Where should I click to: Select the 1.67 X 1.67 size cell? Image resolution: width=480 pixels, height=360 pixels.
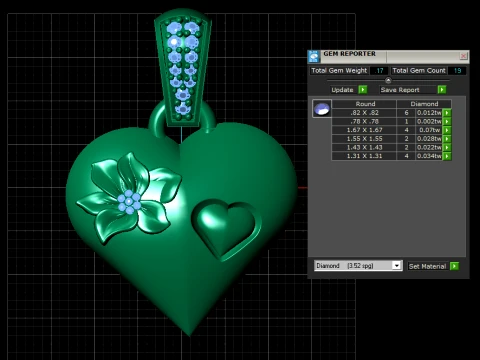364,130
